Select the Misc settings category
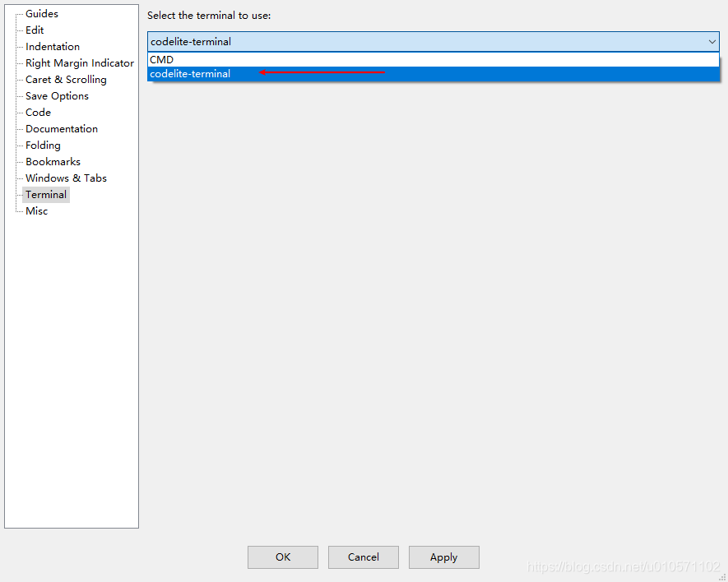Screen dimensions: 728x582 tap(36, 210)
